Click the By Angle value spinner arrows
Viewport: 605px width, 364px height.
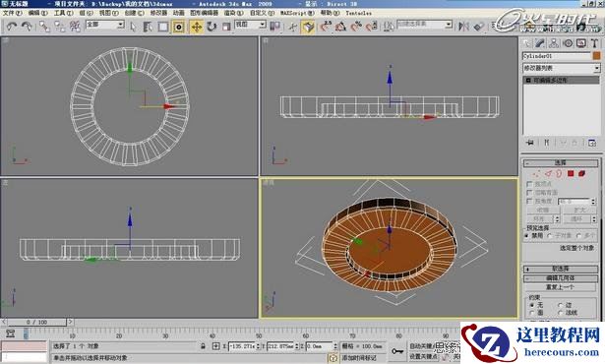pyautogui.click(x=593, y=201)
